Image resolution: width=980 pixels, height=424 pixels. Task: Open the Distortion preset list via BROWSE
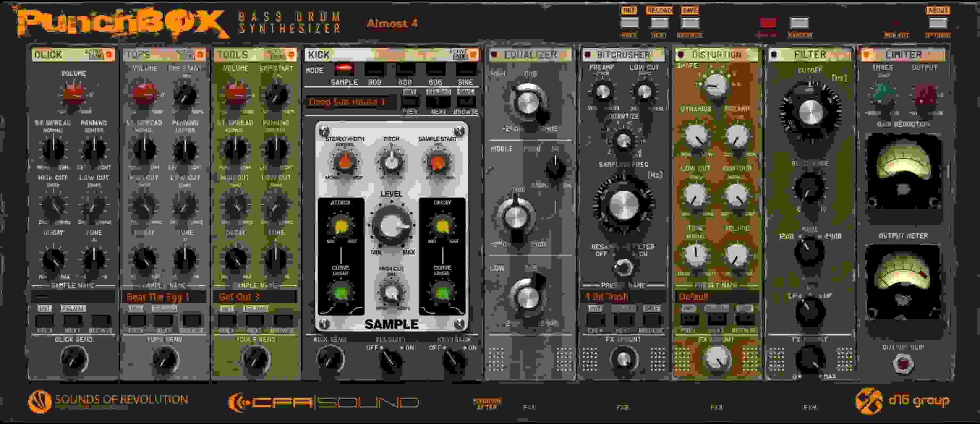(745, 319)
